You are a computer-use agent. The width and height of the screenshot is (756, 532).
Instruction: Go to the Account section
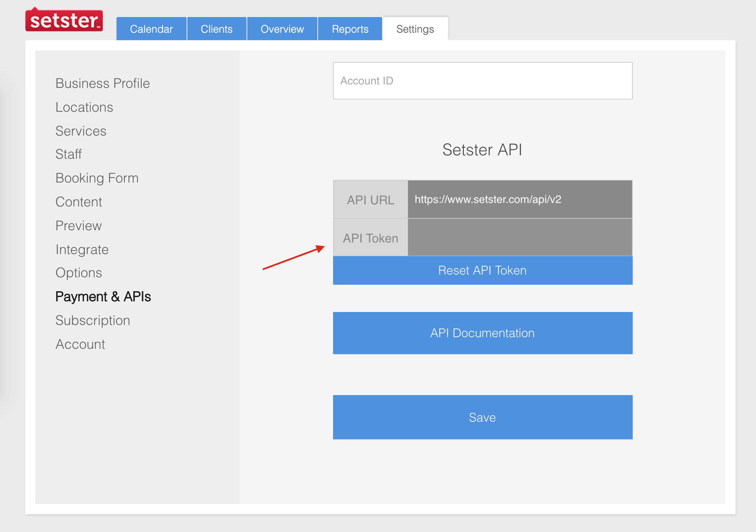[80, 344]
